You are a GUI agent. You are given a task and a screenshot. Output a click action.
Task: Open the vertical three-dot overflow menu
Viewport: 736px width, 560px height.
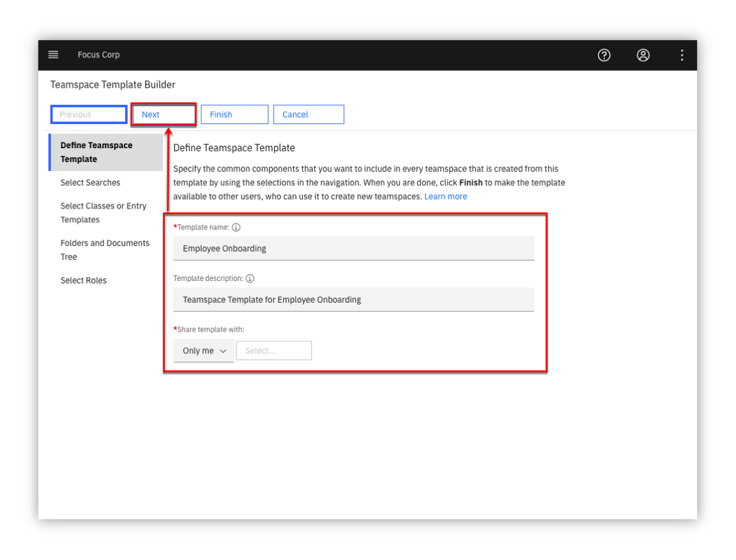click(682, 56)
